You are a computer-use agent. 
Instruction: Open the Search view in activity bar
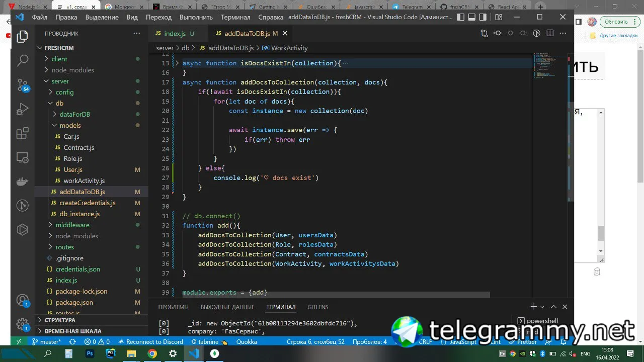(x=22, y=61)
